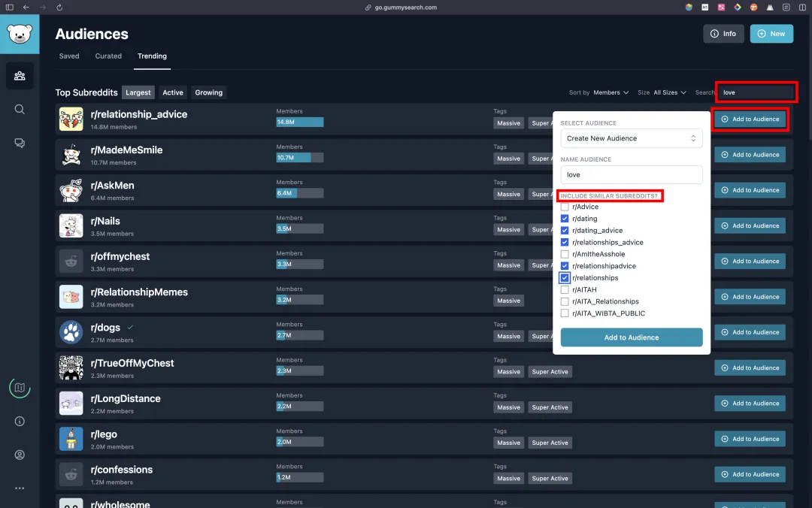
Task: Uncheck the r/relationships_advice checkbox
Action: pyautogui.click(x=565, y=242)
